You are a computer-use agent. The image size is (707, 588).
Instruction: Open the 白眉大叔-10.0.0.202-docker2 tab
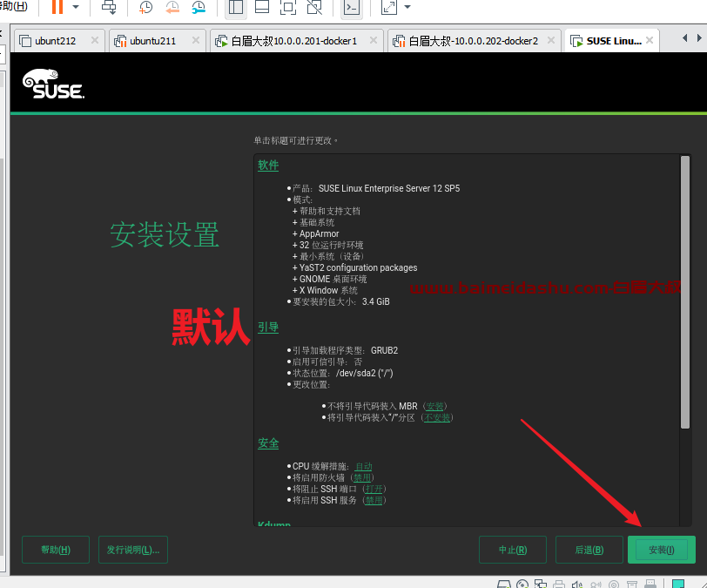[473, 41]
